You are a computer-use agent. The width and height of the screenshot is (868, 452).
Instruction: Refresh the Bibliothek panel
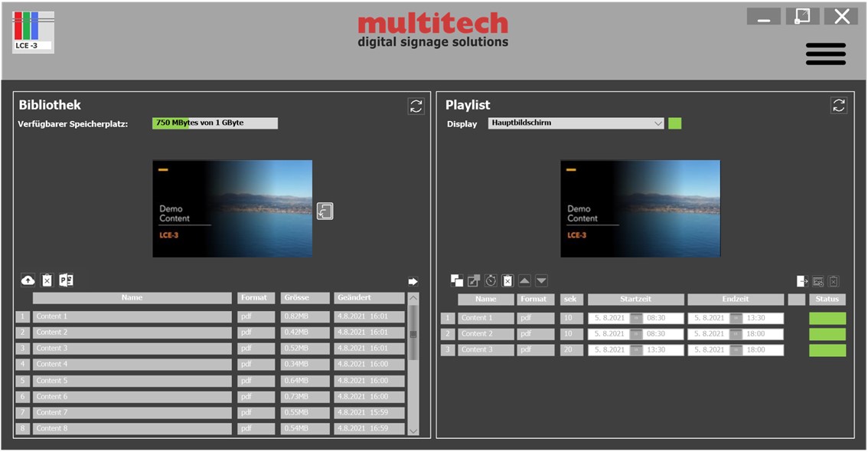[x=416, y=106]
